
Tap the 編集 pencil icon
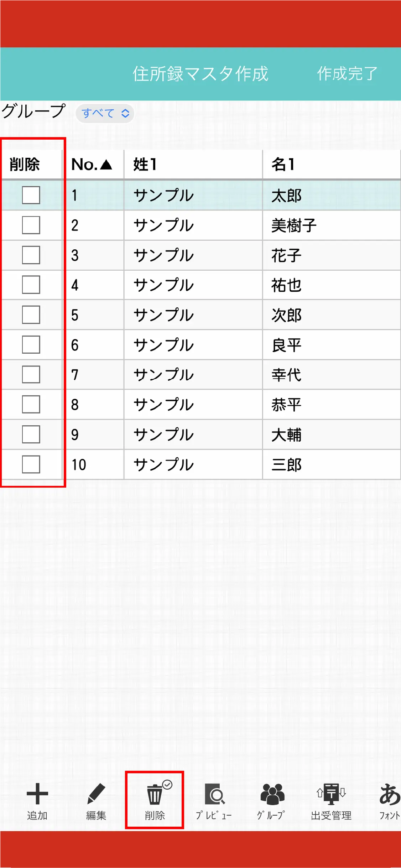click(x=96, y=794)
